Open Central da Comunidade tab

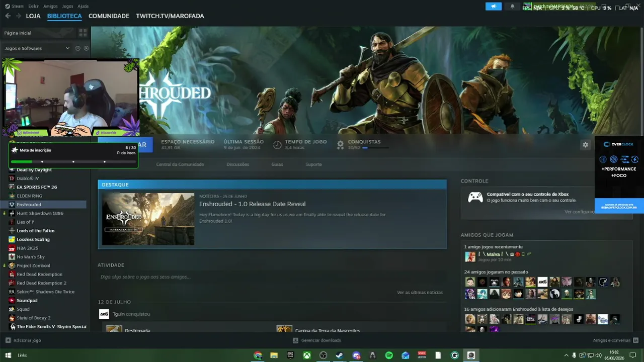180,164
